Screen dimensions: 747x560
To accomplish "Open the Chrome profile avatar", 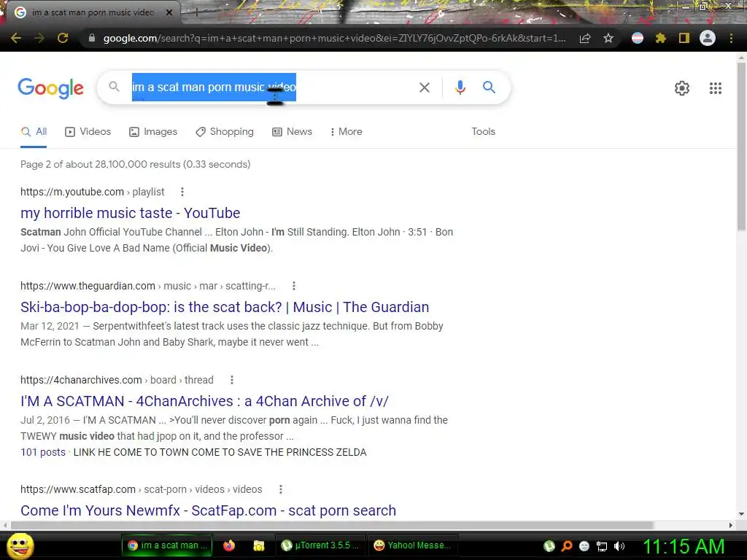I will [x=708, y=38].
